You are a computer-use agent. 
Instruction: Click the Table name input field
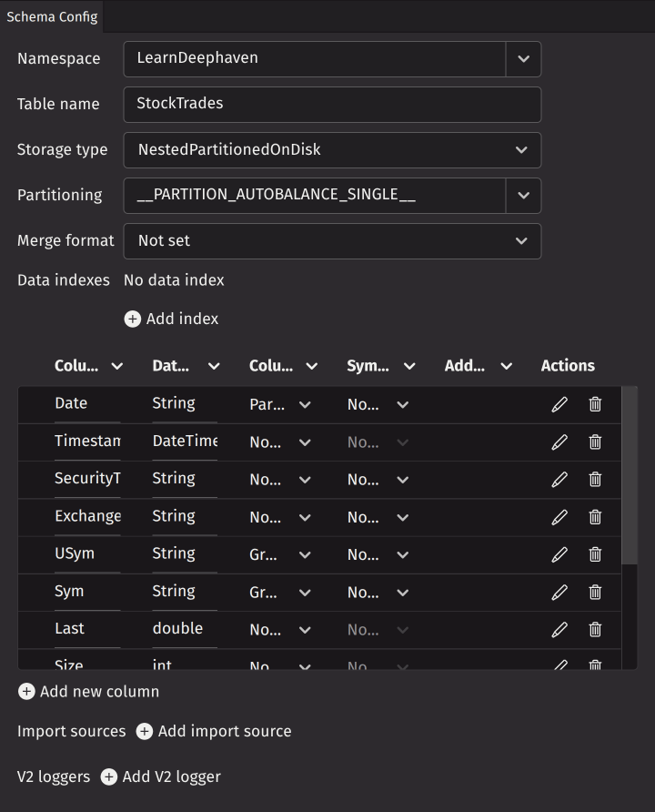click(332, 105)
